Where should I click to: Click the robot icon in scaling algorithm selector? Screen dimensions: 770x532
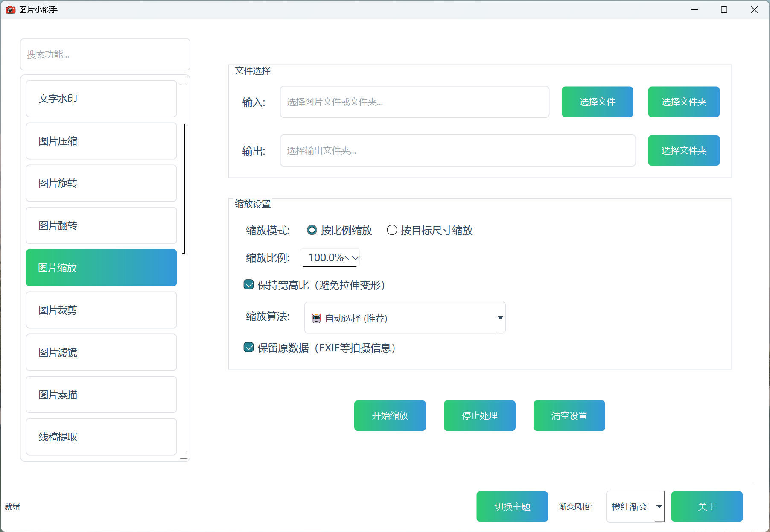click(315, 318)
